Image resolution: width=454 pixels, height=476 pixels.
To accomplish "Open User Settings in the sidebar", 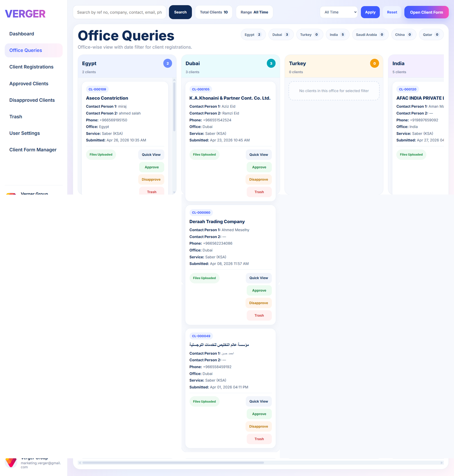I will 33,133.
